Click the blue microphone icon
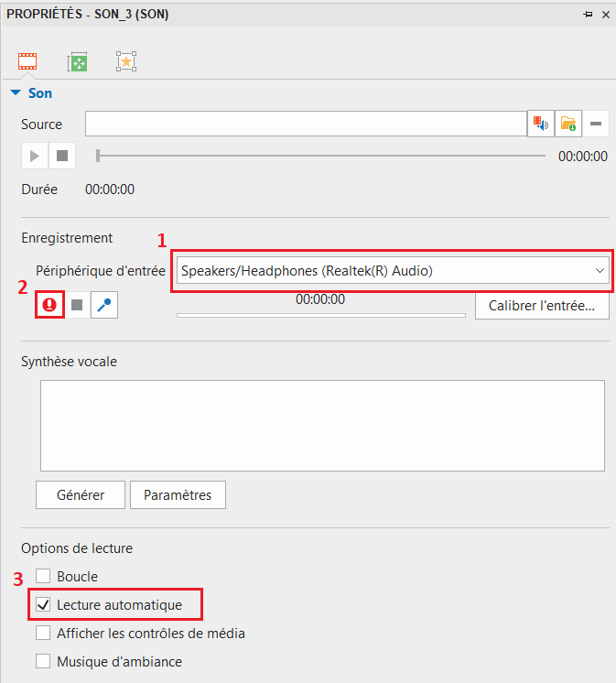The width and height of the screenshot is (616, 683). click(104, 306)
